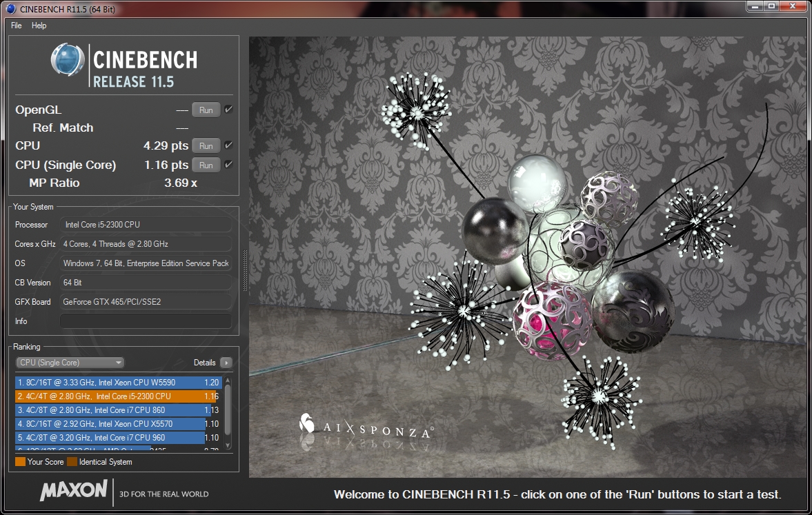
Task: Click the Details arrow icon in Ranking
Action: click(x=226, y=363)
